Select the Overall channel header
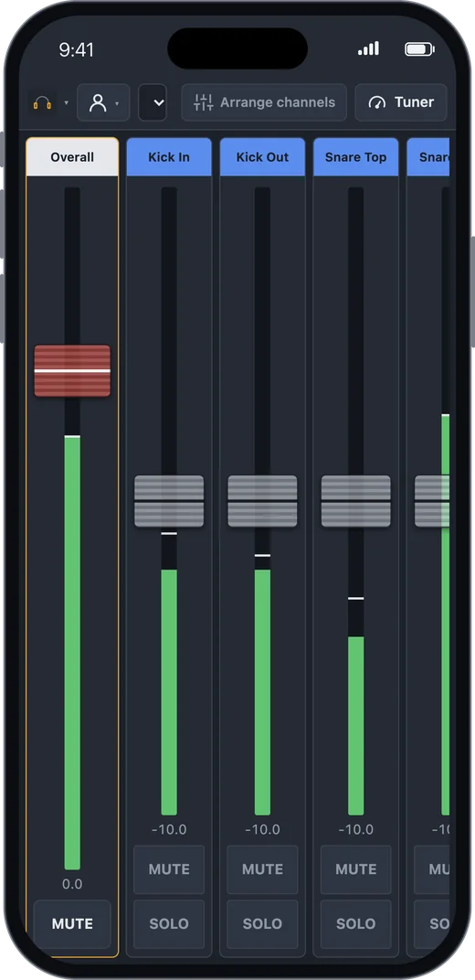 point(72,157)
